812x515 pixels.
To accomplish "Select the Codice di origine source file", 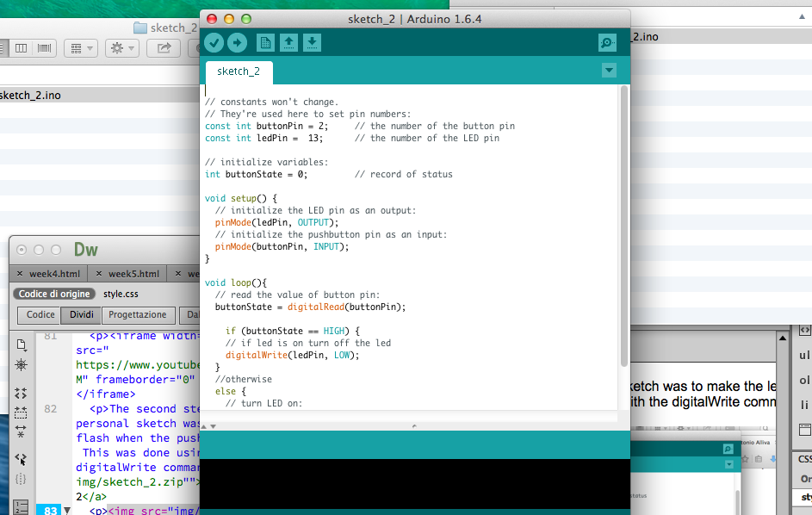I will (x=54, y=294).
